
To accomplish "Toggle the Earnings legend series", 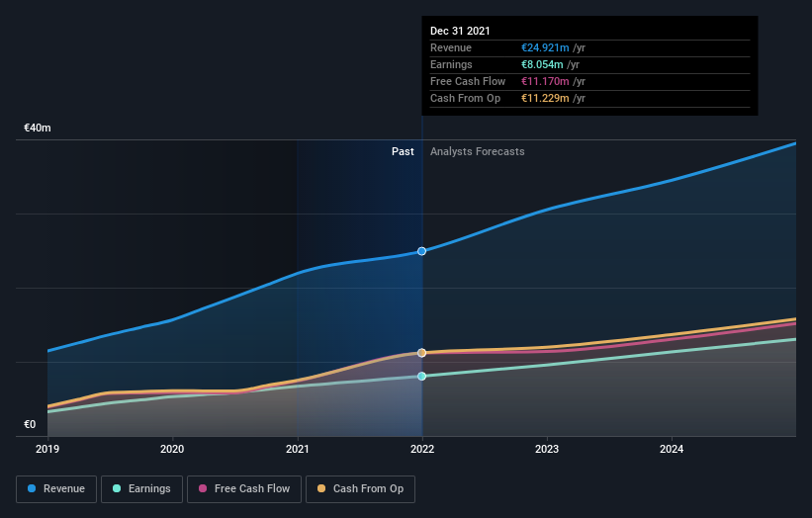I will point(141,489).
